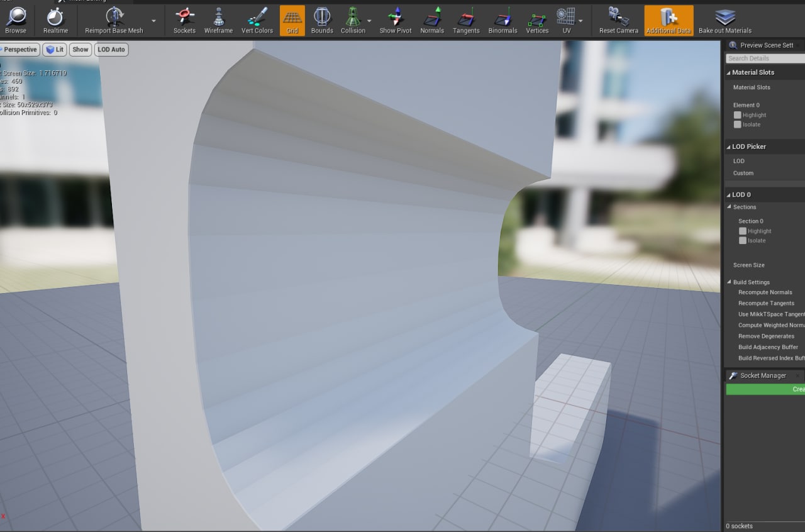Image resolution: width=805 pixels, height=532 pixels.
Task: Check Isolate under Section 0
Action: (x=743, y=240)
